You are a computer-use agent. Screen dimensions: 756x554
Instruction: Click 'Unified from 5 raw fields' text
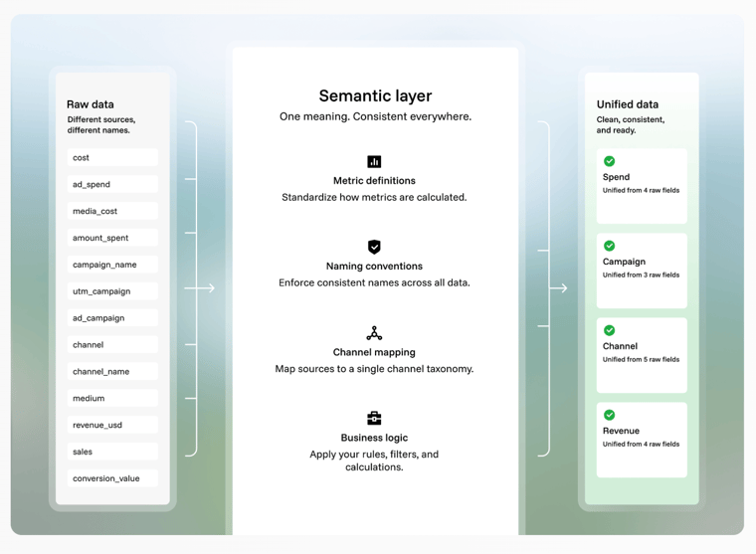(641, 360)
